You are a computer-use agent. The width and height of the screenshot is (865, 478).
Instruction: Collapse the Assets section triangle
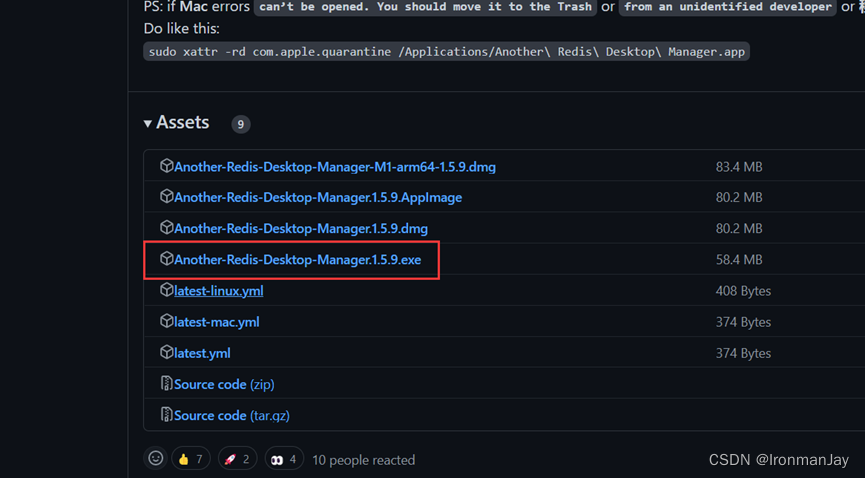(148, 124)
